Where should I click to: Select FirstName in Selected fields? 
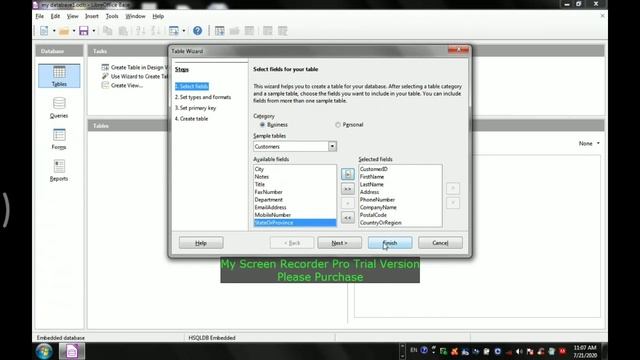400,177
